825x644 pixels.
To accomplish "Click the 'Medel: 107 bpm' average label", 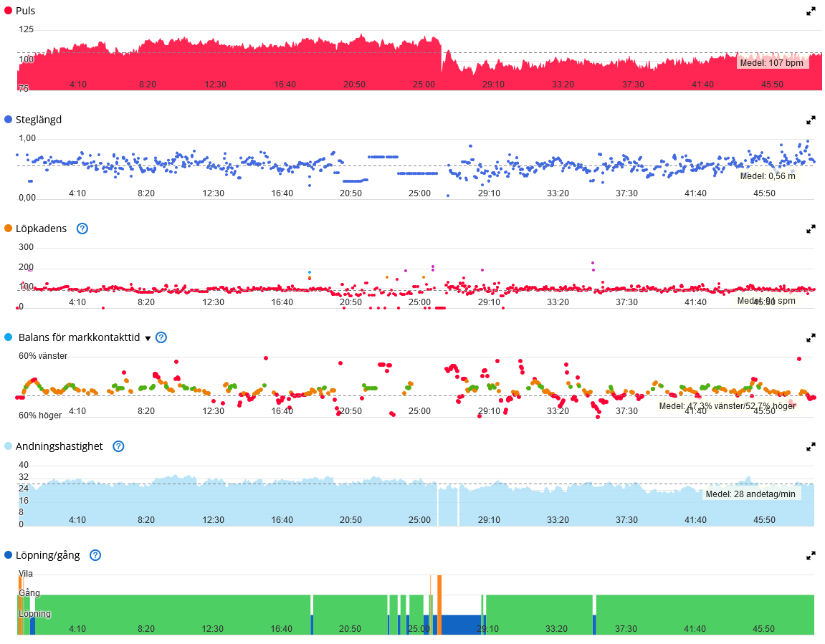I will 771,63.
